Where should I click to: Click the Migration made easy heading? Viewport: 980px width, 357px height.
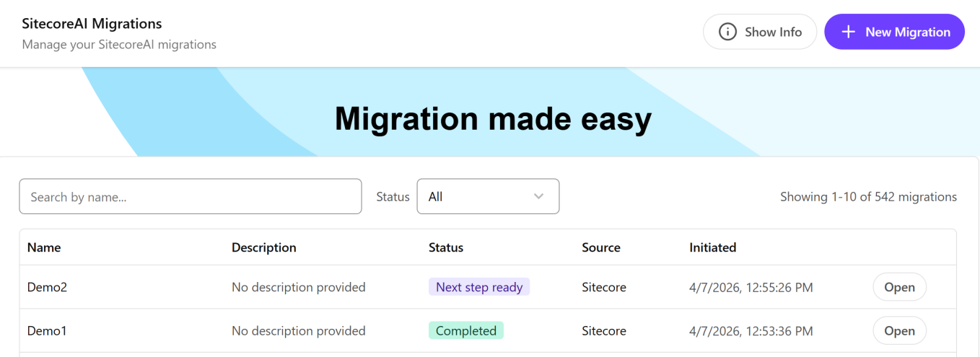(493, 118)
